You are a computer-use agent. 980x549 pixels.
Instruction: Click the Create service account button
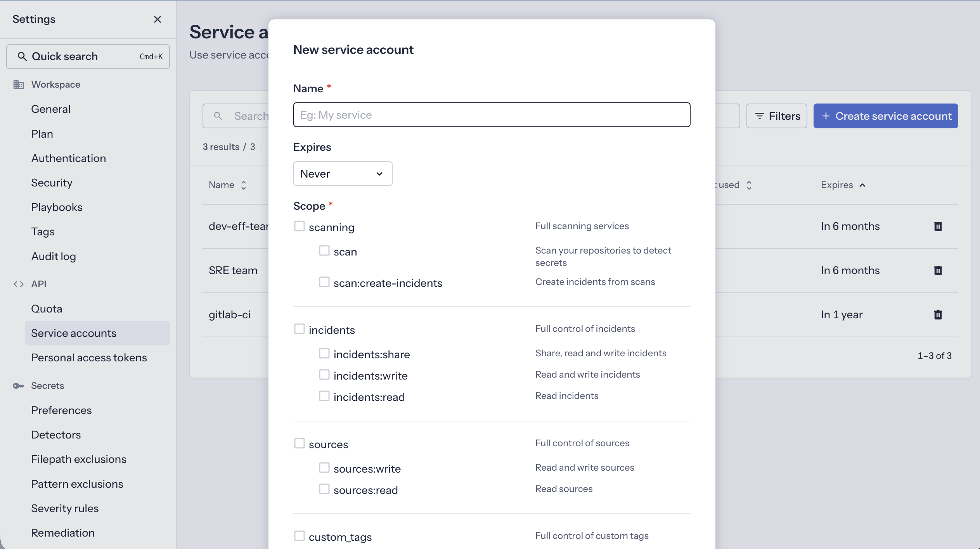coord(885,116)
